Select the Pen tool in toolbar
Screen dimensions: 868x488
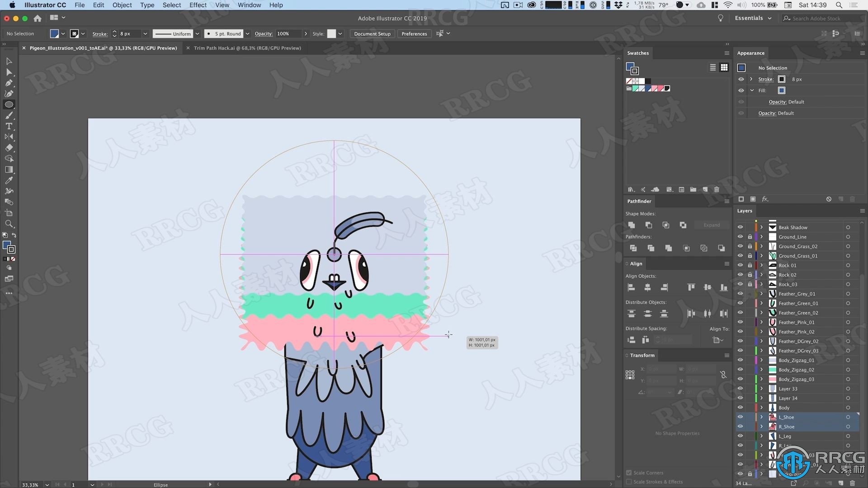[8, 83]
